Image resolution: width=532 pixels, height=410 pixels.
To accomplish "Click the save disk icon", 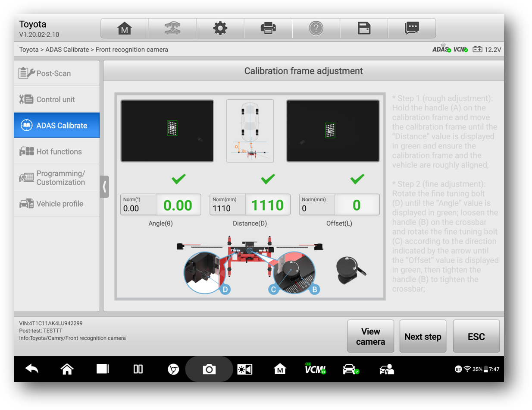I will point(364,28).
